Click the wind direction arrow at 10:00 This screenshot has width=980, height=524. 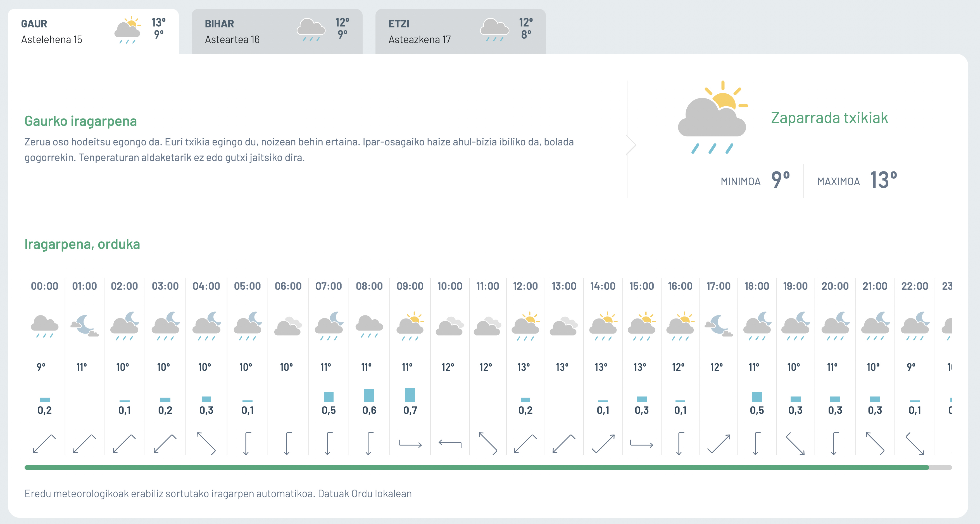tap(450, 444)
